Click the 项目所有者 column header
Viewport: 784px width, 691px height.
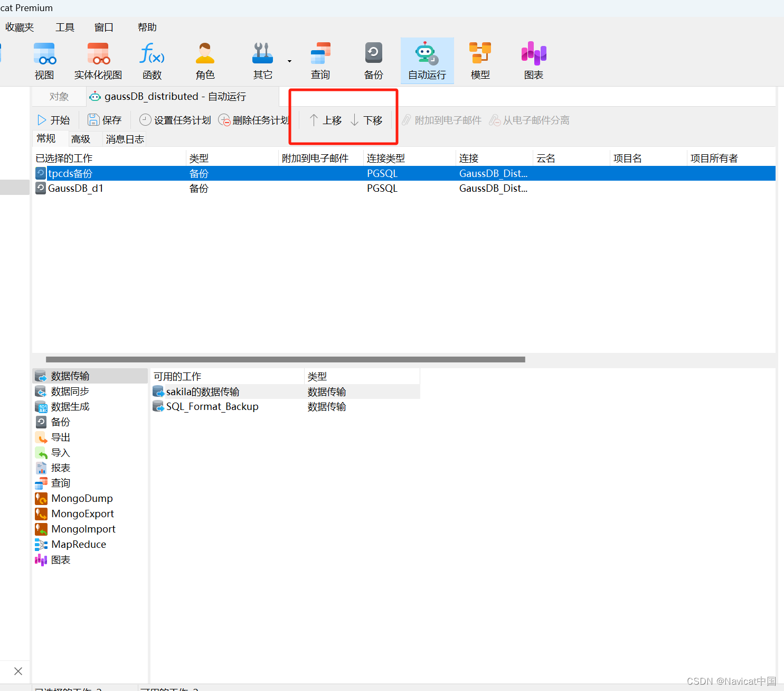(x=731, y=158)
